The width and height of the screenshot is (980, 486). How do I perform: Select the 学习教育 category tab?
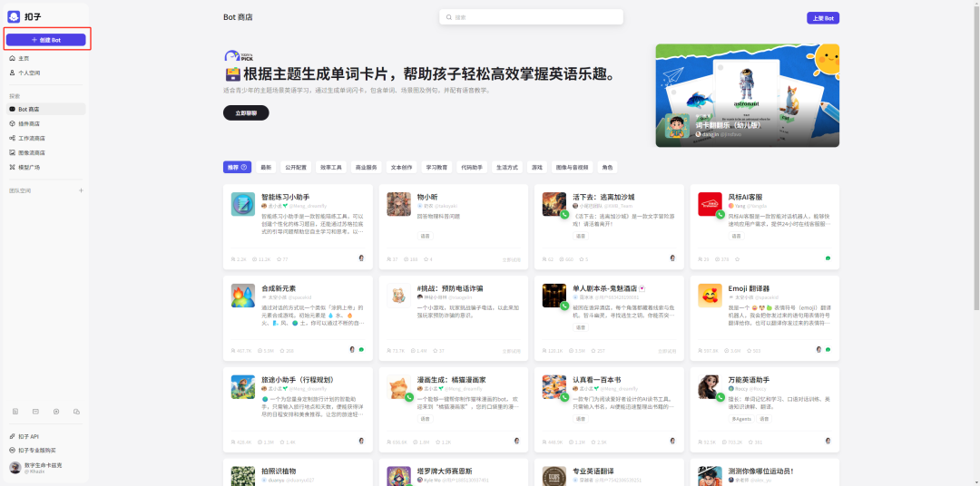436,168
